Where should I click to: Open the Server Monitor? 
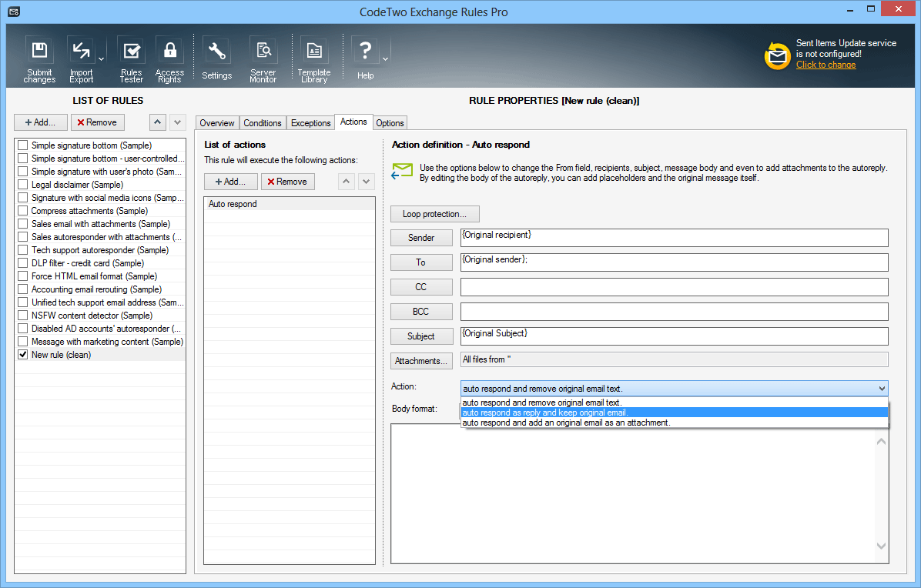[x=263, y=59]
